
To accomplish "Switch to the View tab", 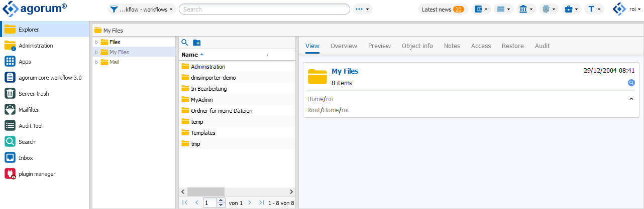I will pyautogui.click(x=312, y=46).
